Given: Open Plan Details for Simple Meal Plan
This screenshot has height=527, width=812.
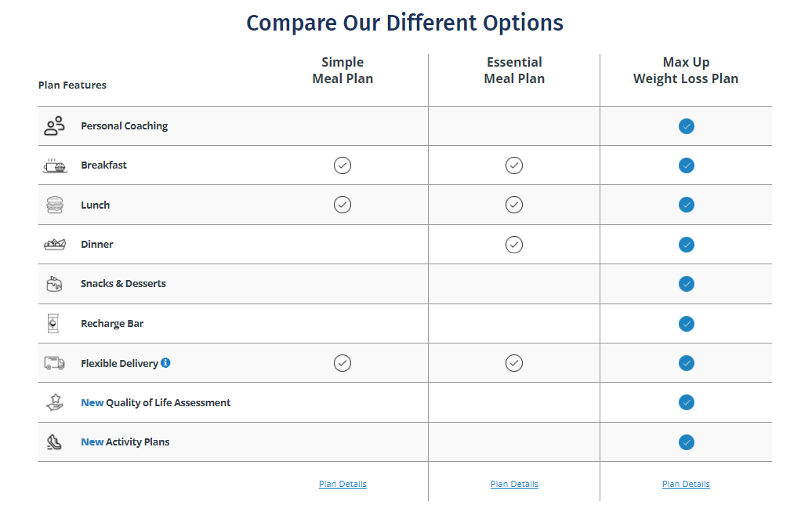Looking at the screenshot, I should (343, 484).
